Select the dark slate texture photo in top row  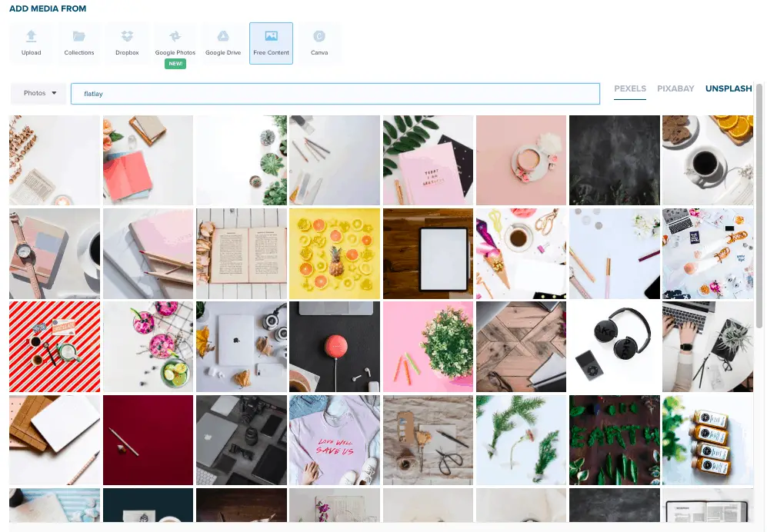tap(615, 161)
